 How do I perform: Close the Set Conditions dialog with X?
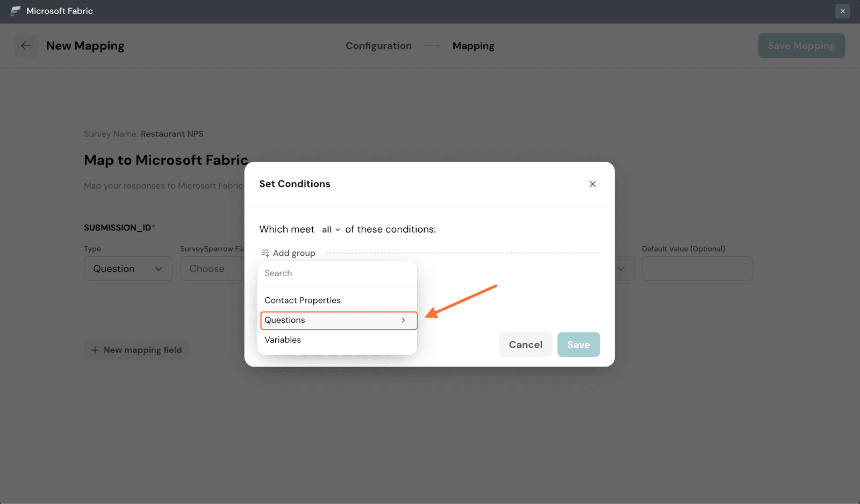[592, 184]
